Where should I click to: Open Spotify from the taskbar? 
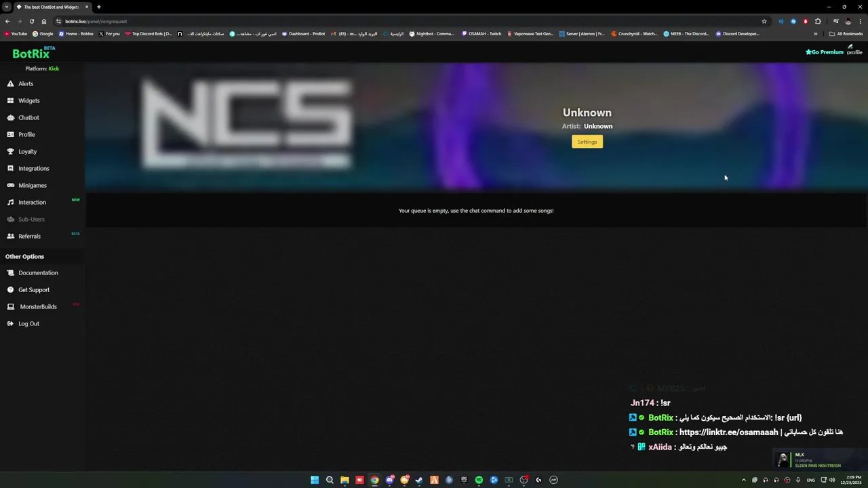(479, 480)
